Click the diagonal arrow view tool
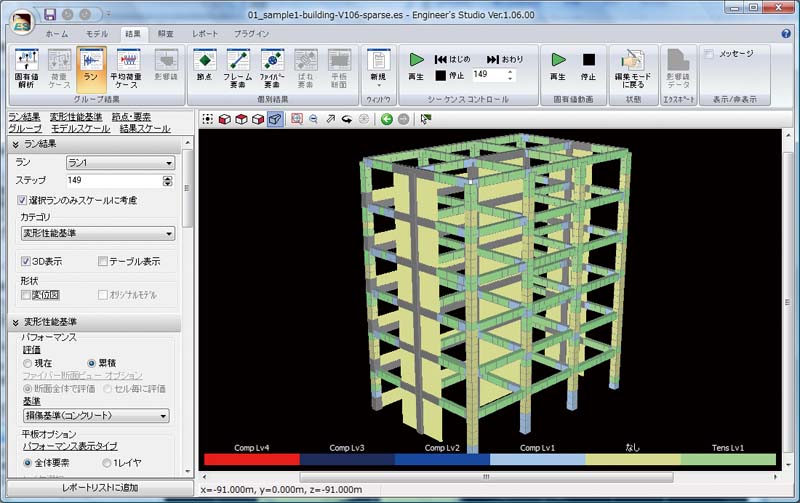Image resolution: width=800 pixels, height=503 pixels. pos(331,119)
